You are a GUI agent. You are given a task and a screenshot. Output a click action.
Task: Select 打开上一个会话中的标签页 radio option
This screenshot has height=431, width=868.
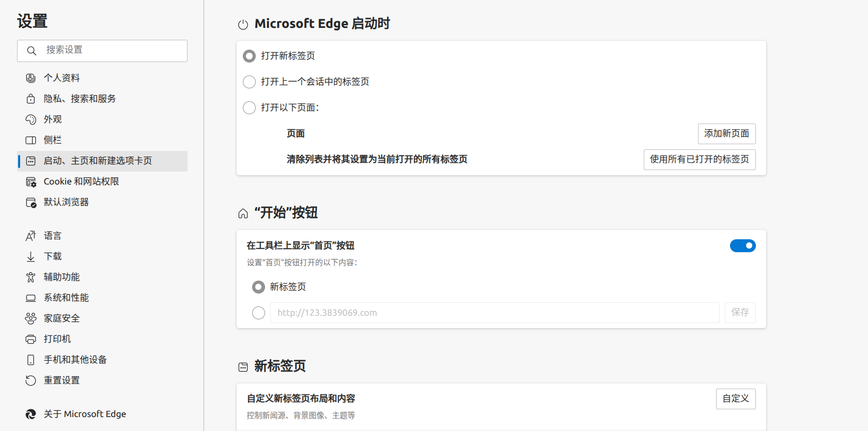[250, 82]
